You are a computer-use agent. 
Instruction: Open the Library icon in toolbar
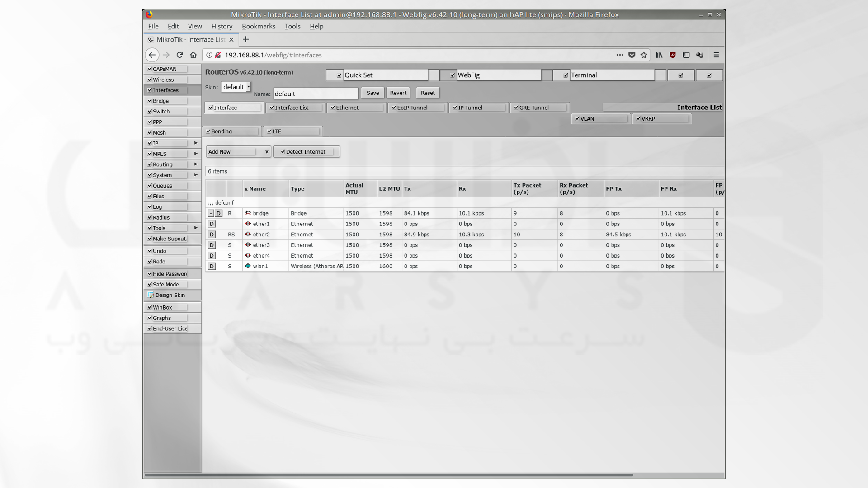tap(659, 55)
